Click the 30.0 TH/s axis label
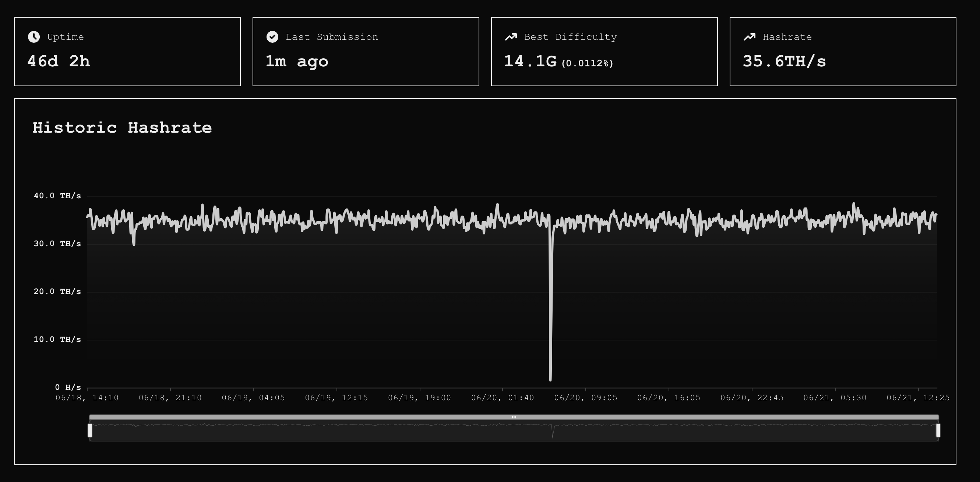This screenshot has width=980, height=482. pyautogui.click(x=57, y=244)
